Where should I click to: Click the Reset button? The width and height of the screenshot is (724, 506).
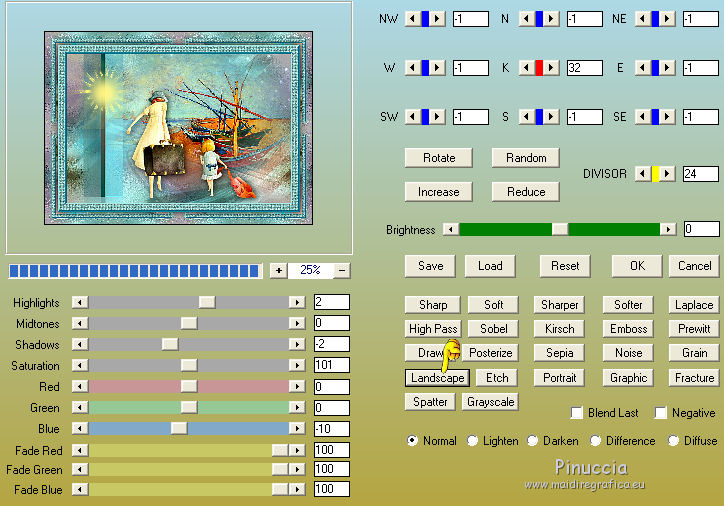click(x=565, y=266)
